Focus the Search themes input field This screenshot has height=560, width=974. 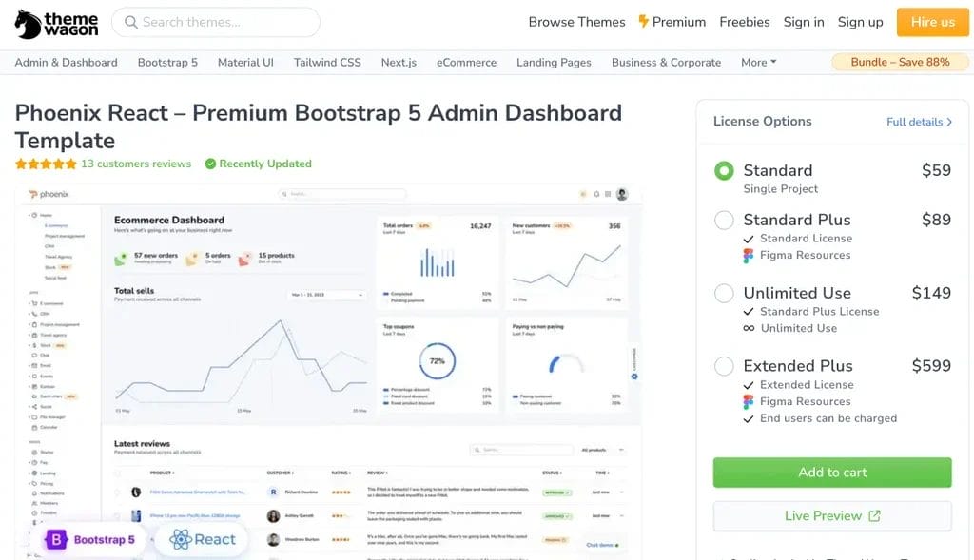(216, 23)
